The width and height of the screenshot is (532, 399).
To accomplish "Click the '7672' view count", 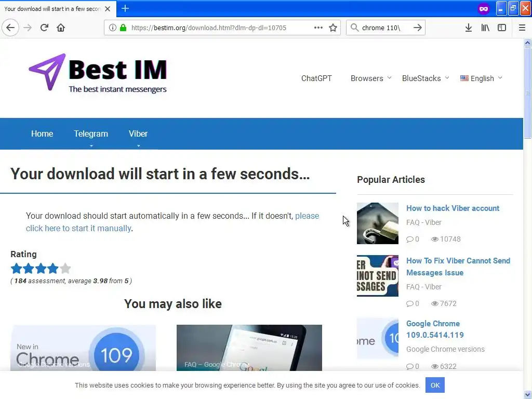I will [x=448, y=303].
